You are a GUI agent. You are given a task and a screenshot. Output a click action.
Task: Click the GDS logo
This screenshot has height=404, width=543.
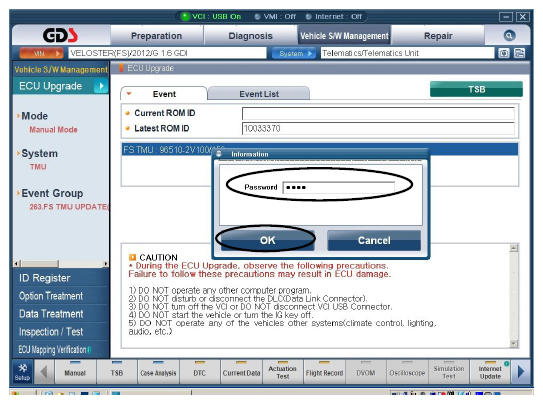pyautogui.click(x=60, y=35)
